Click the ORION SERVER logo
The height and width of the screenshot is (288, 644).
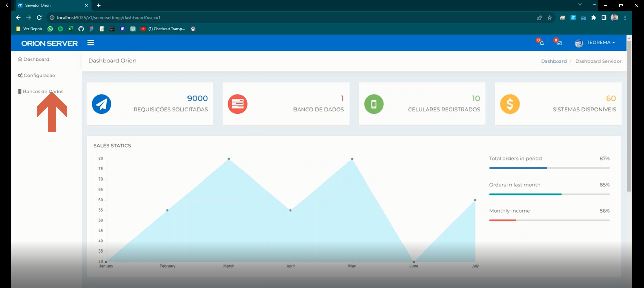(50, 43)
